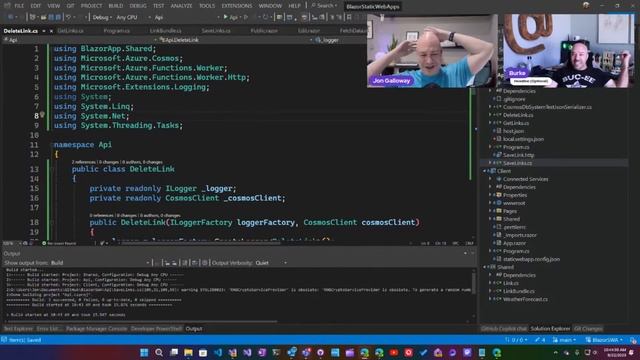
Task: Select local.settings.json in Solution Explorer
Action: (x=523, y=139)
